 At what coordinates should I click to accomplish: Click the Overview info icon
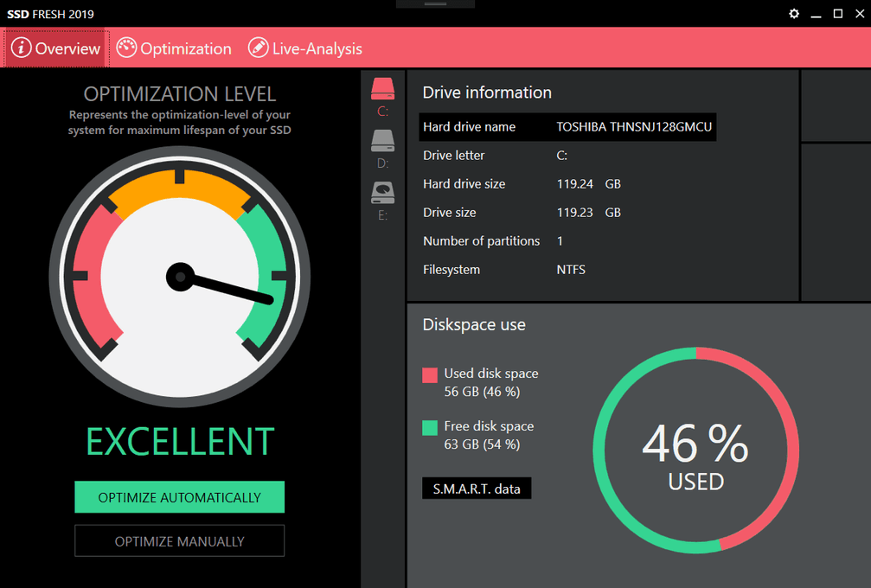pyautogui.click(x=21, y=48)
